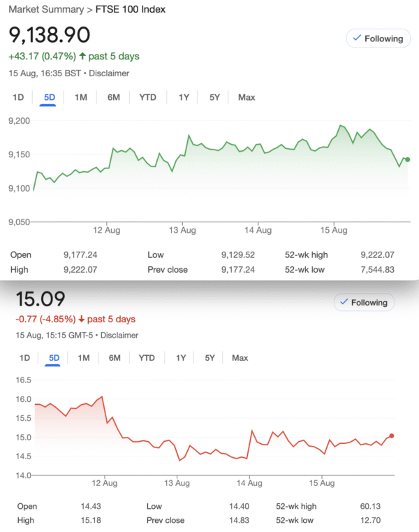
Task: Select 1Y range tab on red chart
Action: click(181, 358)
